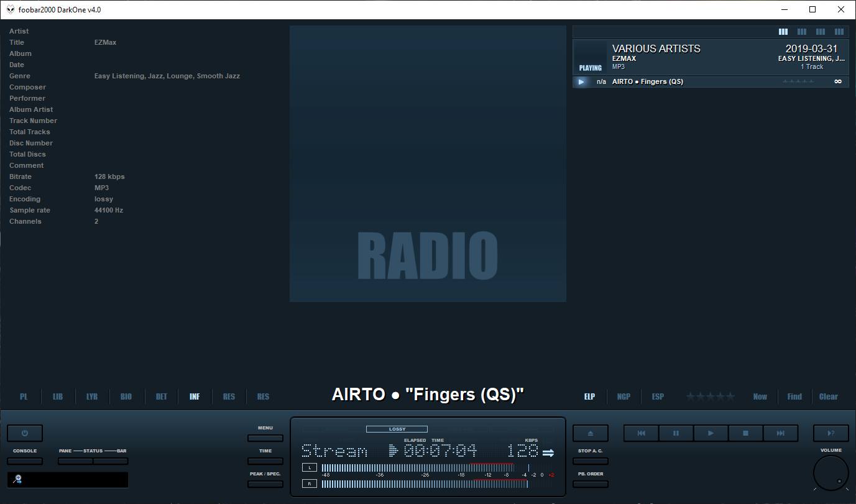Select the second playlist layout icon

(x=802, y=32)
